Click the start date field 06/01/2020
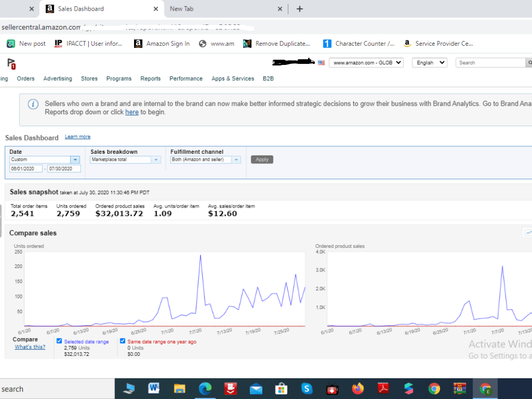Image resolution: width=532 pixels, height=399 pixels. [x=26, y=169]
